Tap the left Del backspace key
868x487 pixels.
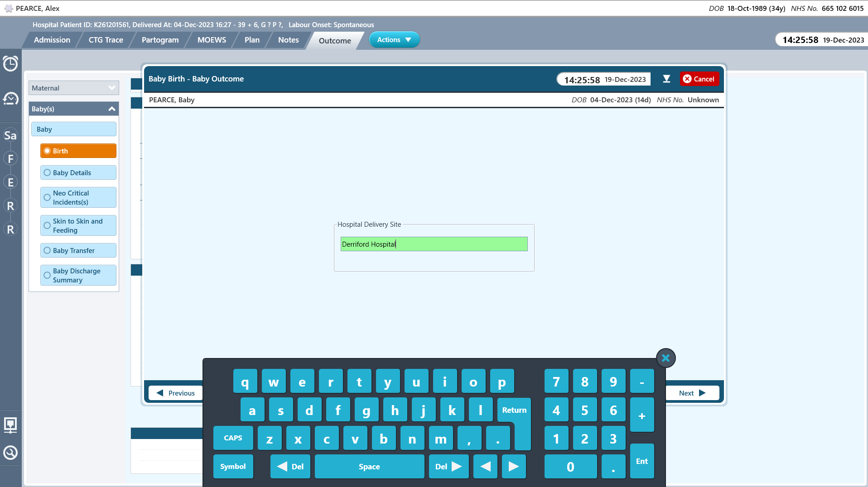click(x=290, y=466)
